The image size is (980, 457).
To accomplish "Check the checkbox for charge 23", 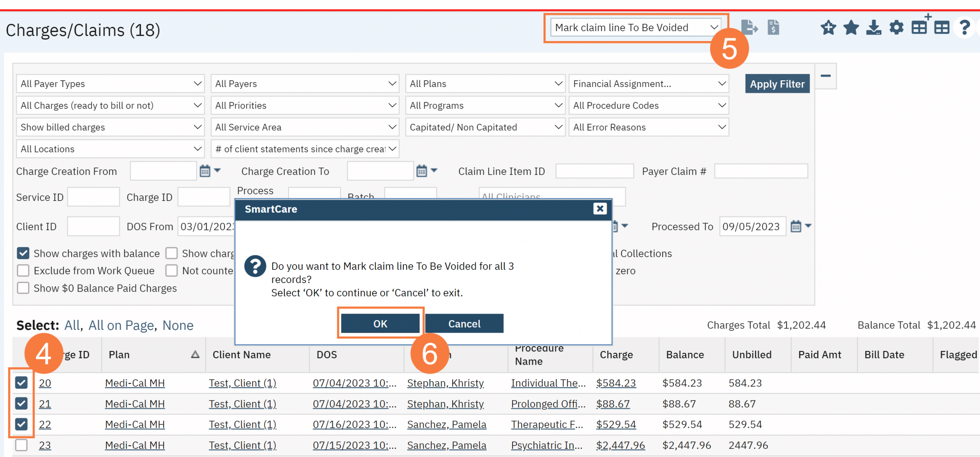I will tap(22, 445).
